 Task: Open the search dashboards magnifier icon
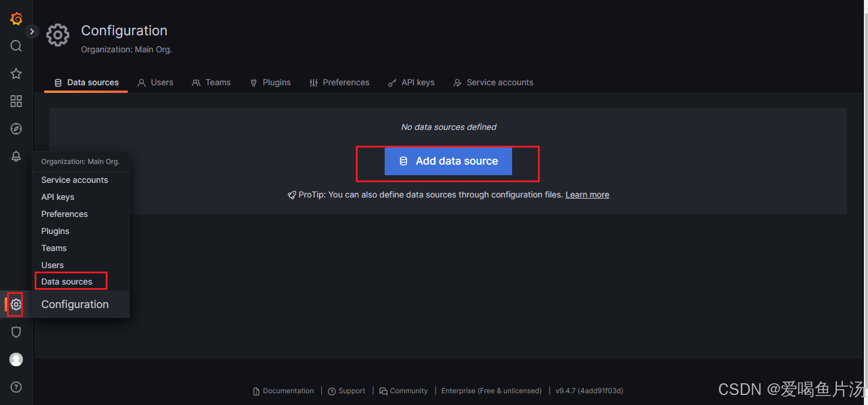coord(16,46)
